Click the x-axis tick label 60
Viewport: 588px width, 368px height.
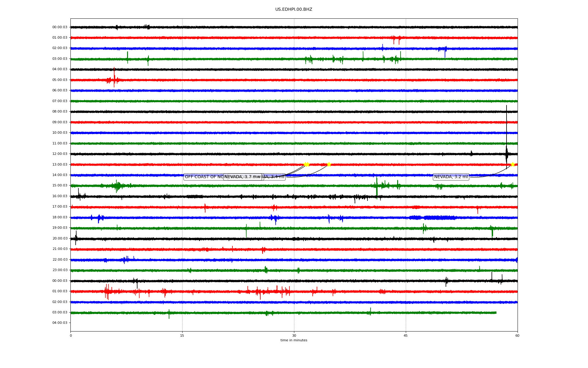tap(517, 335)
